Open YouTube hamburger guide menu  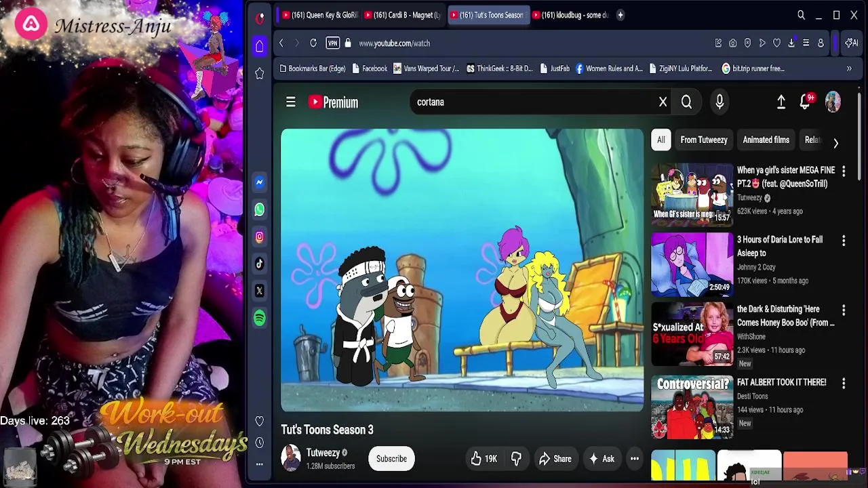pos(291,102)
